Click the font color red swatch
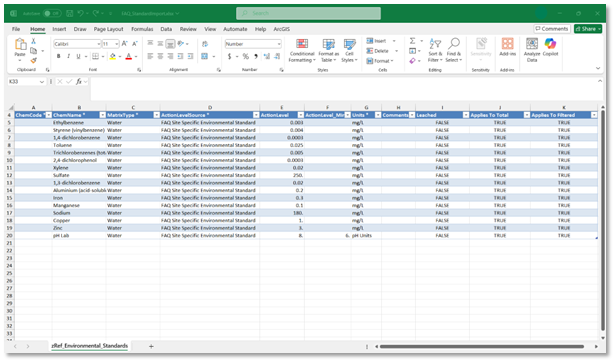Image resolution: width=616 pixels, height=364 pixels. 128,57
